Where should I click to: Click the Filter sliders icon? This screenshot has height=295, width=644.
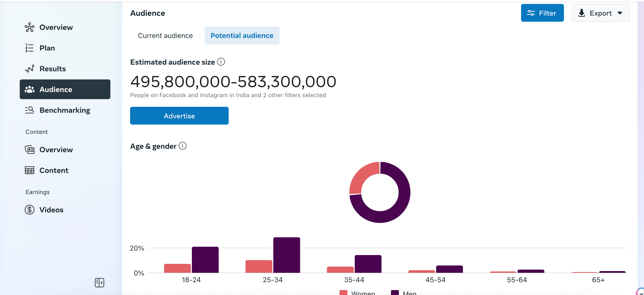tap(531, 13)
